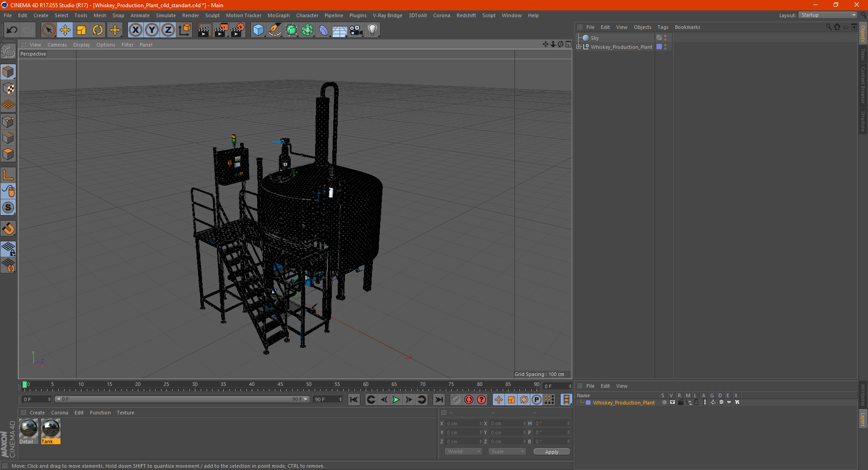Switch to Texture mode
Image resolution: width=868 pixels, height=470 pixels.
(8, 89)
